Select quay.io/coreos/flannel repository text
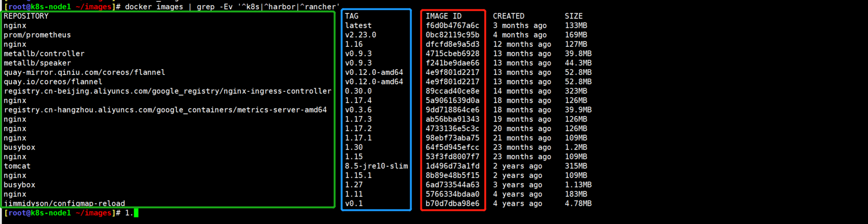The width and height of the screenshot is (868, 224). click(53, 82)
